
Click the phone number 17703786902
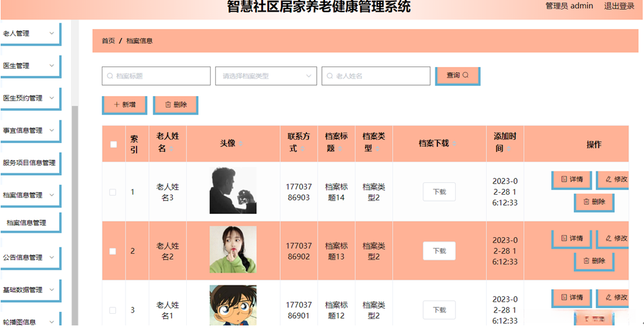coord(299,251)
